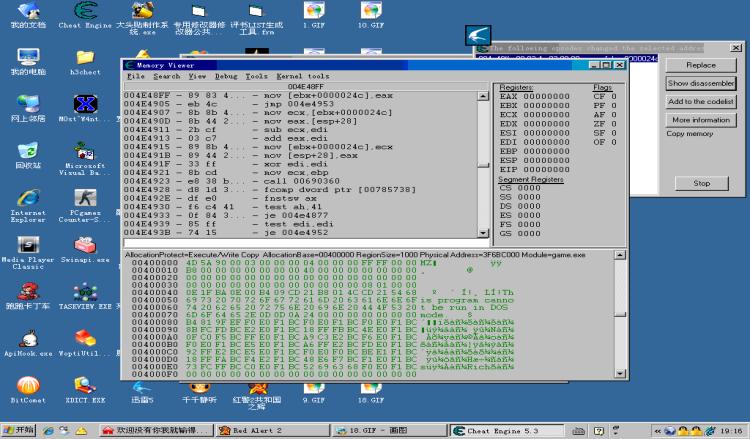Viewport: 750px width, 439px height.
Task: Select the XDICT.EXE desktop icon
Action: (x=85, y=385)
